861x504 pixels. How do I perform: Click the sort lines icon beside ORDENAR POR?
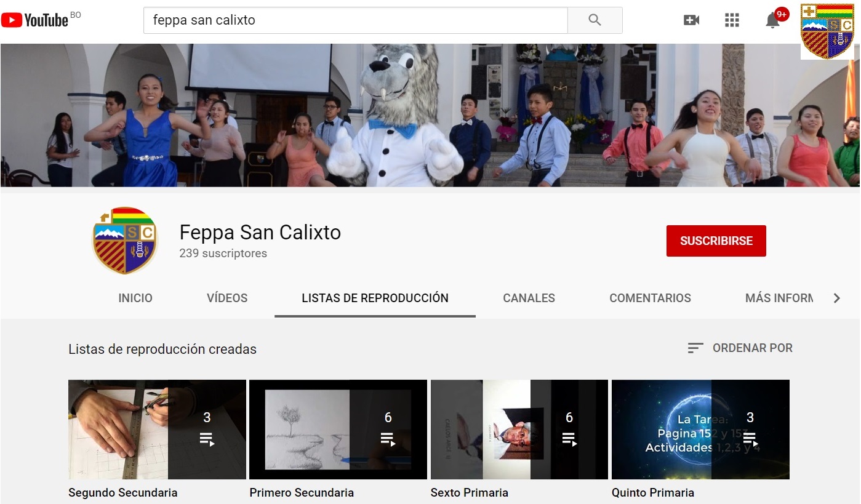(695, 348)
